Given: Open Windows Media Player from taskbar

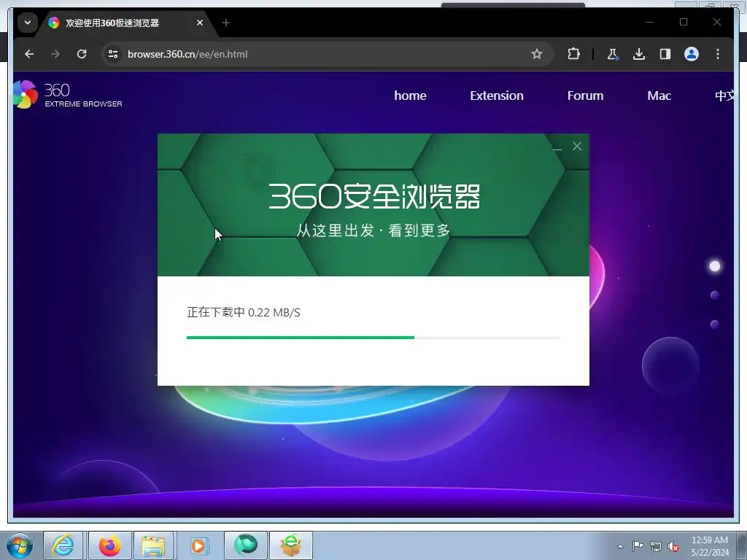Looking at the screenshot, I should pyautogui.click(x=198, y=545).
